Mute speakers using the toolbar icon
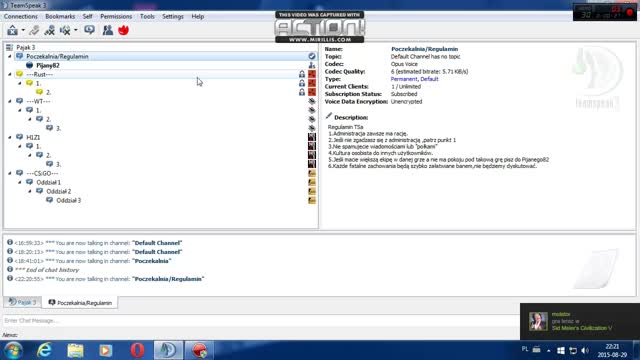Viewport: 640px width, 360px height. (x=65, y=30)
